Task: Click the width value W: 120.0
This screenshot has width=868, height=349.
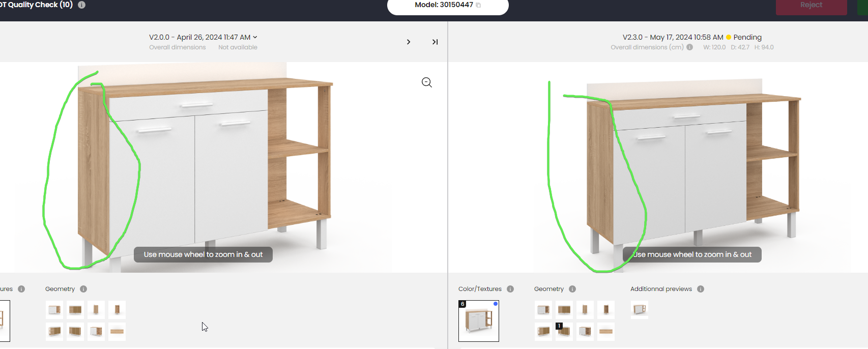Action: tap(714, 47)
